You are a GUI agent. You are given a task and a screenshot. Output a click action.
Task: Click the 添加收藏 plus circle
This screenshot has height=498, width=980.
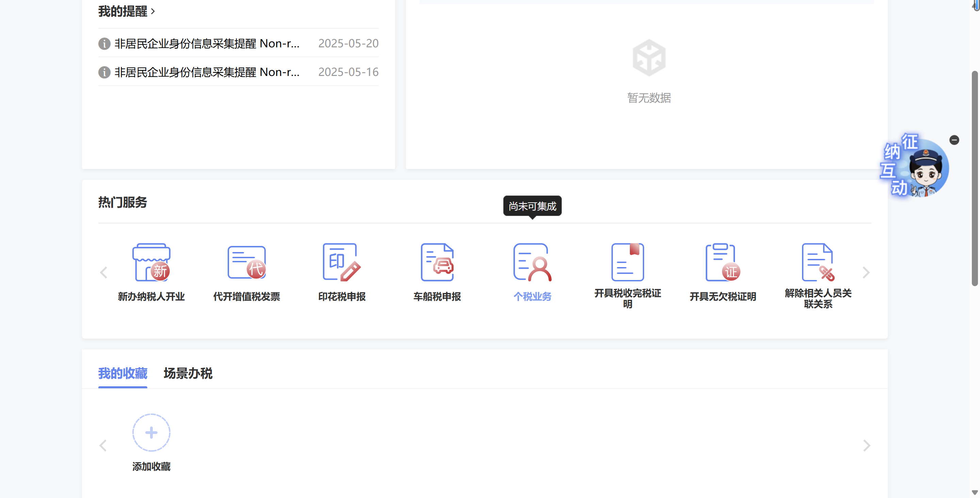coord(151,433)
